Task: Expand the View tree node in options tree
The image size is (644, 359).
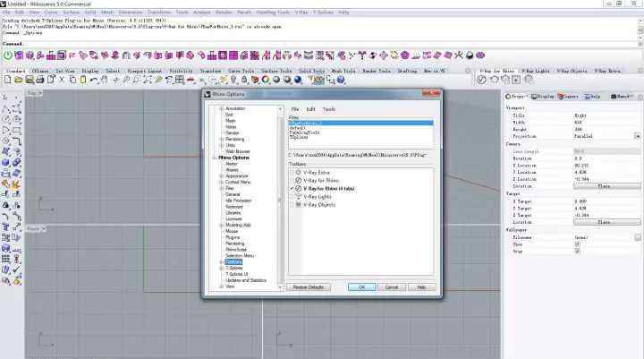Action: tap(222, 286)
